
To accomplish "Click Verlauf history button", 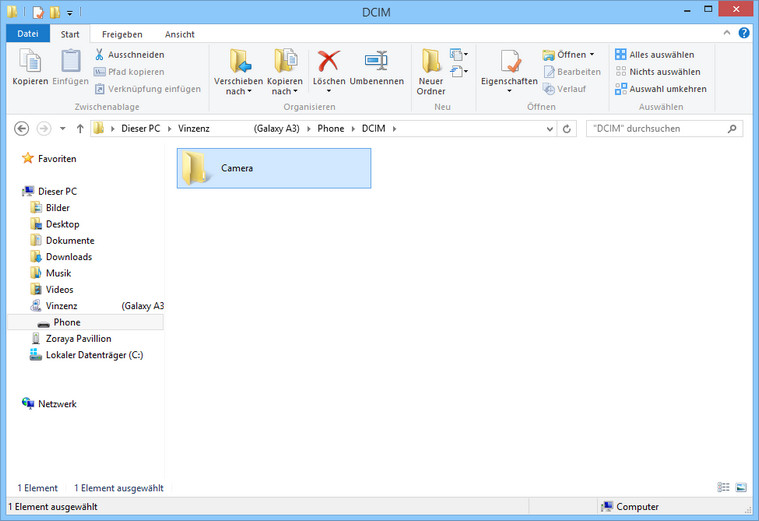I will [564, 89].
